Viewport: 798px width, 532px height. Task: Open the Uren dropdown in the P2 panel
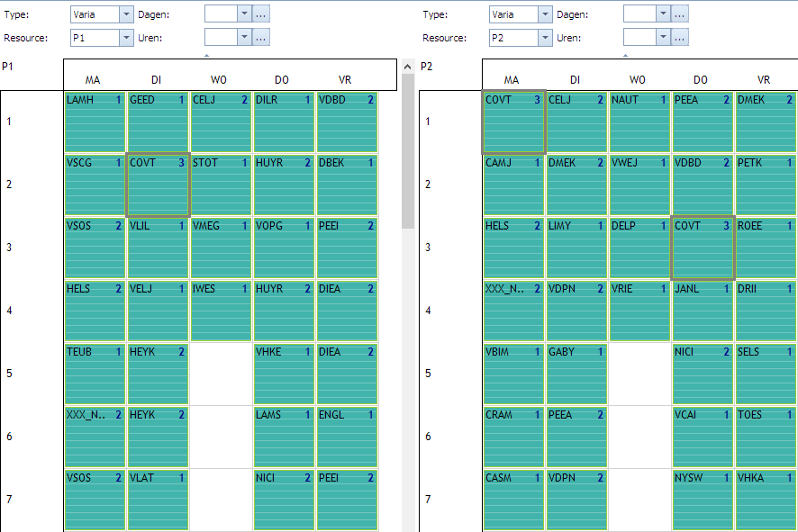(x=663, y=37)
